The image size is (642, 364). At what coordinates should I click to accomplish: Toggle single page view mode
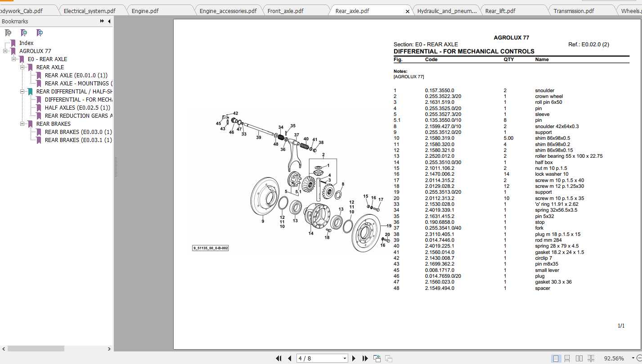click(x=556, y=358)
